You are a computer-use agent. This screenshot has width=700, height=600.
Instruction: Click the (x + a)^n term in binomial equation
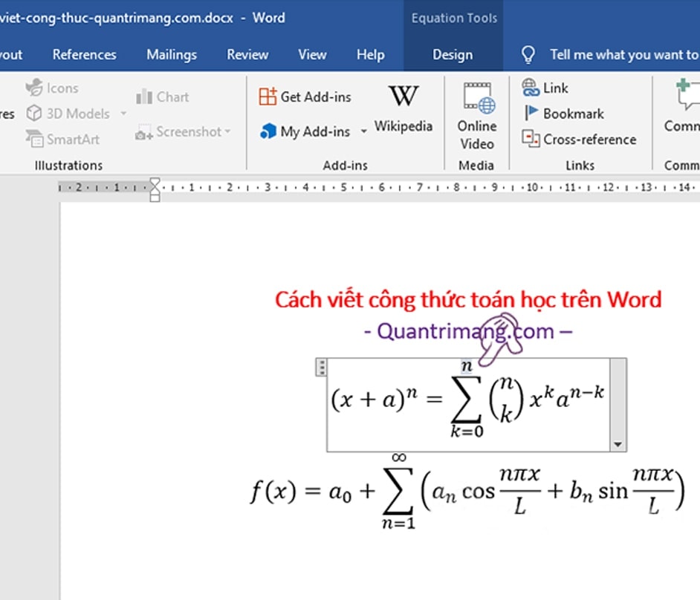(374, 399)
